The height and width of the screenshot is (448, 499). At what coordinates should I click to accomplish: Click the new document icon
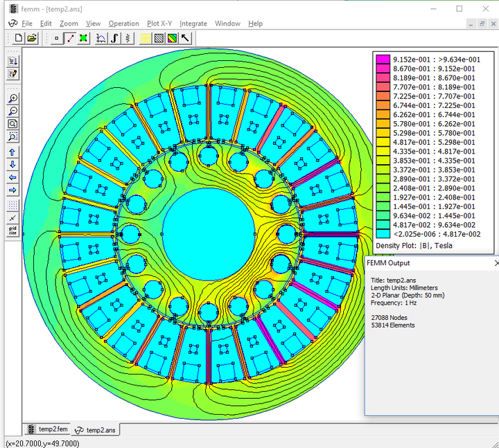click(x=19, y=38)
